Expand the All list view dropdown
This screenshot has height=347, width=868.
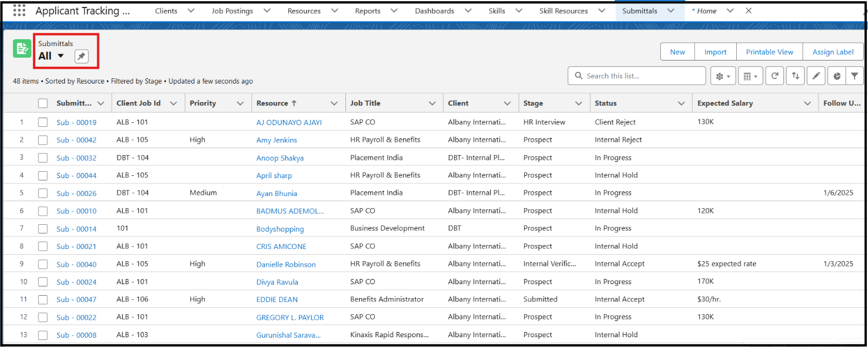click(60, 56)
